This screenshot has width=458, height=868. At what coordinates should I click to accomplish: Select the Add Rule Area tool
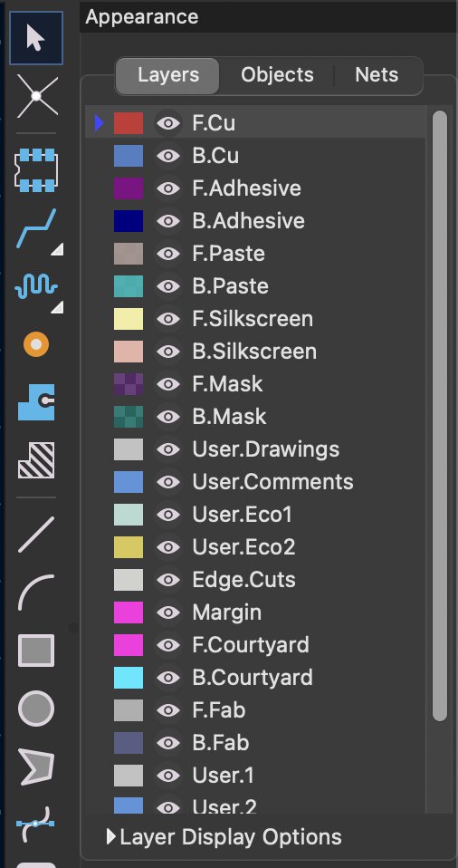click(36, 460)
